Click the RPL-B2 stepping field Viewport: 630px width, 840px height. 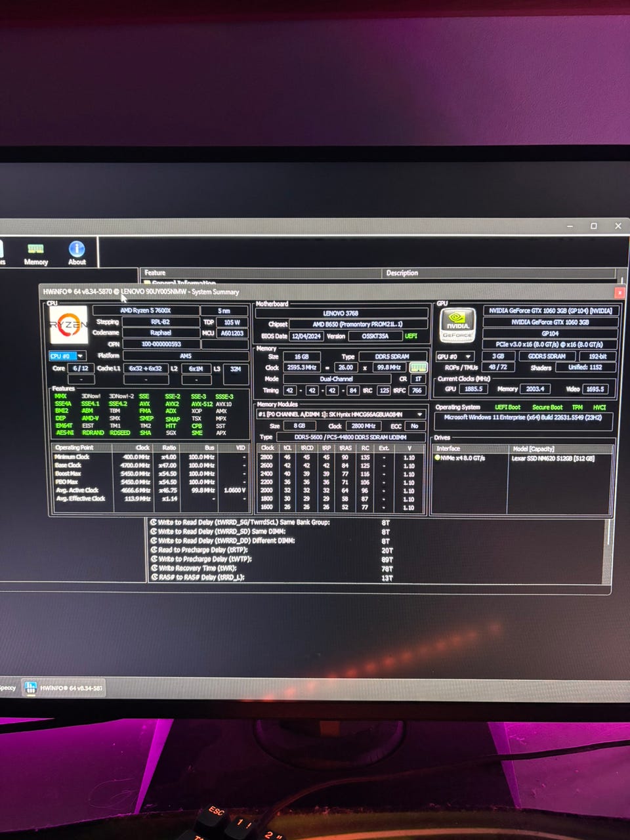point(160,322)
